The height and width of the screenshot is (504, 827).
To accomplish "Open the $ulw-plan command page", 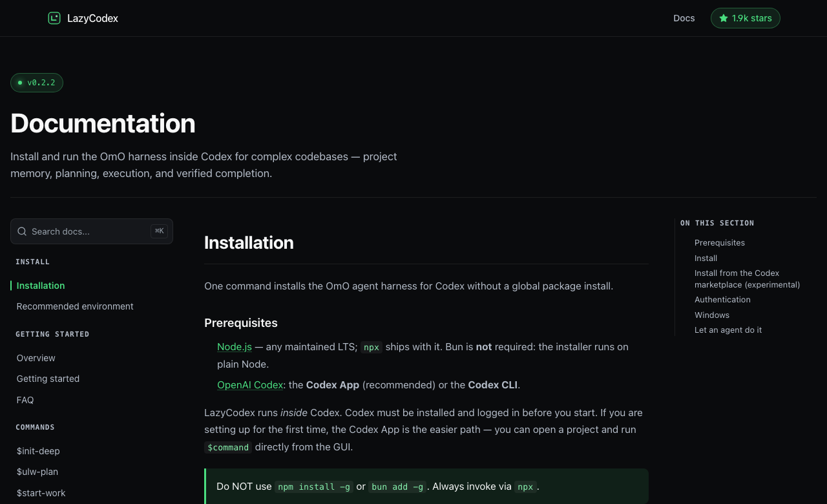I will 37,472.
